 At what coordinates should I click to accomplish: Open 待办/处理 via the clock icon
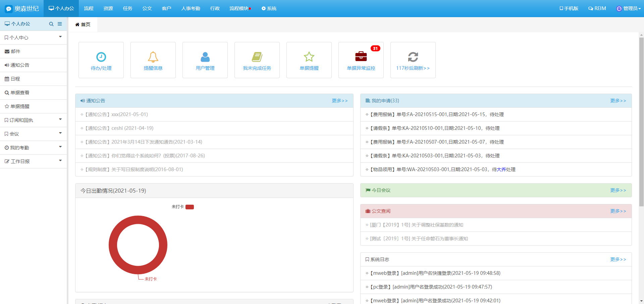pyautogui.click(x=101, y=57)
